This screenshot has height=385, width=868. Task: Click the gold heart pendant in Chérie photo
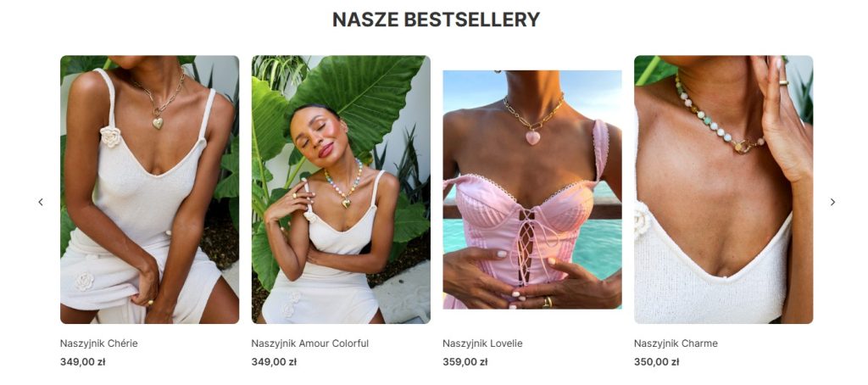tap(158, 122)
